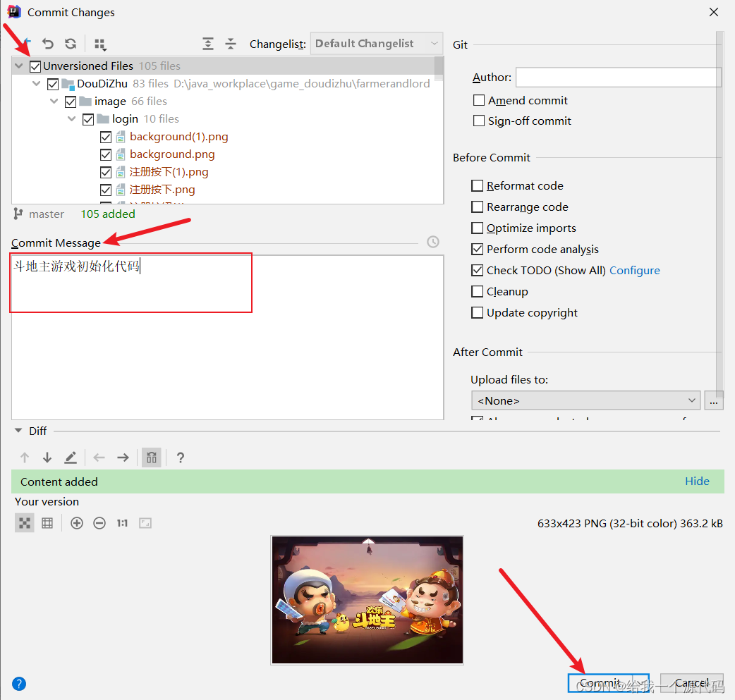Click the next difference down arrow

pos(47,458)
